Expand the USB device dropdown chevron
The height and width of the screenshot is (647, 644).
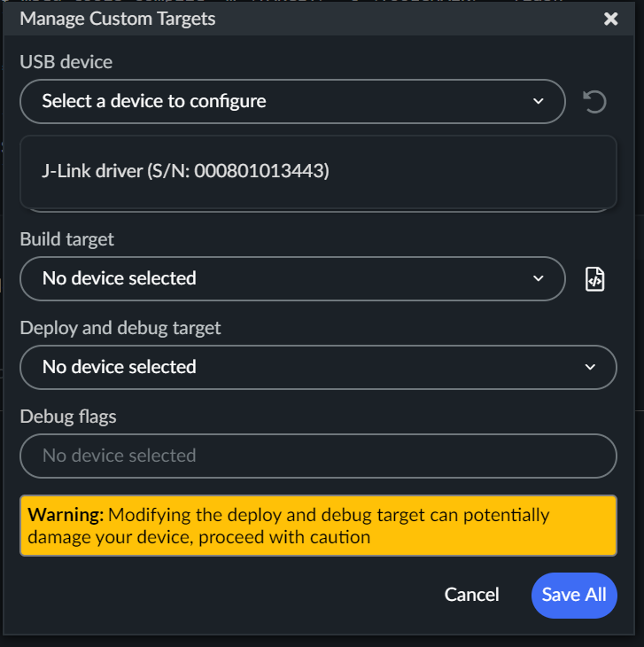click(x=539, y=102)
